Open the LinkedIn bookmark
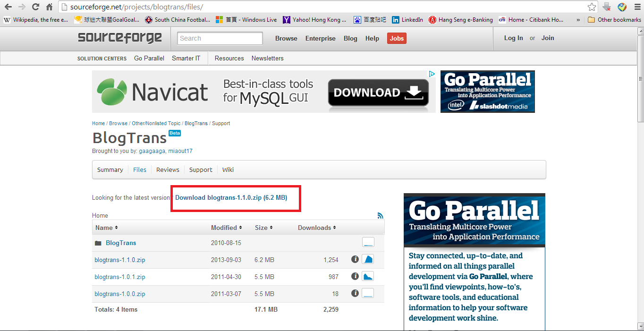This screenshot has height=331, width=644. pyautogui.click(x=407, y=20)
